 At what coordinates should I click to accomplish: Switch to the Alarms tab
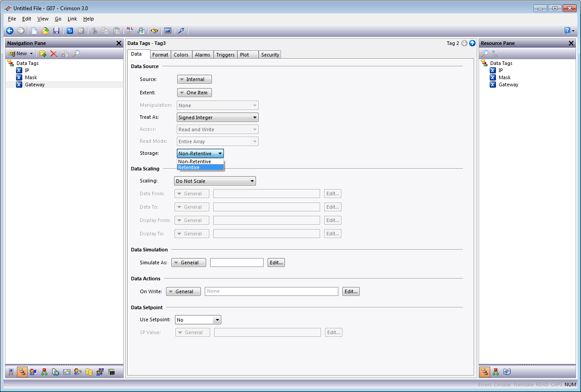click(x=203, y=55)
